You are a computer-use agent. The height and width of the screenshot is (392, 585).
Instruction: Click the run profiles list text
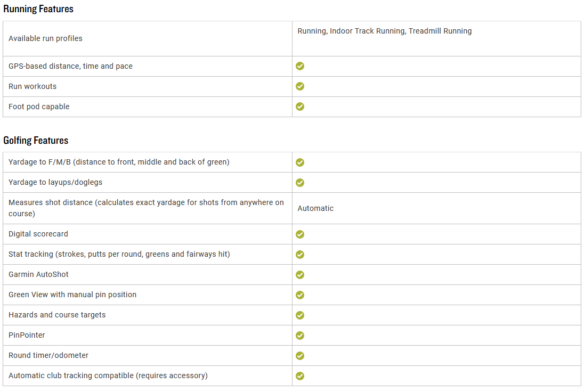(x=384, y=31)
